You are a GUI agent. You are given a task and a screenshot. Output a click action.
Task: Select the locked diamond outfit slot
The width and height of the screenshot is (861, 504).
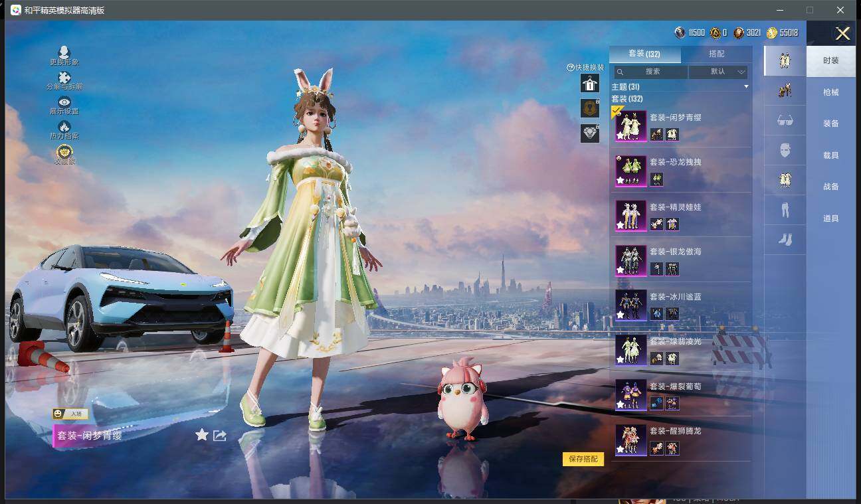[x=590, y=133]
